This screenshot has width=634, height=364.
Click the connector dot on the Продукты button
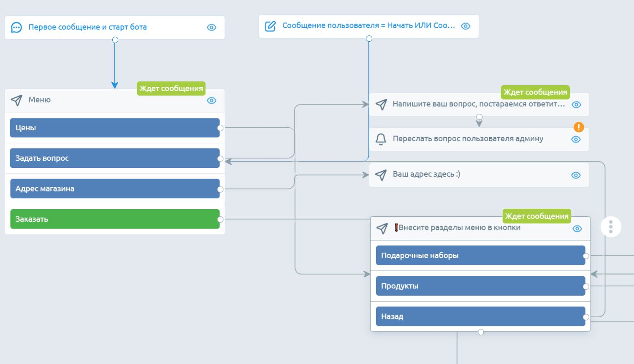click(x=586, y=286)
